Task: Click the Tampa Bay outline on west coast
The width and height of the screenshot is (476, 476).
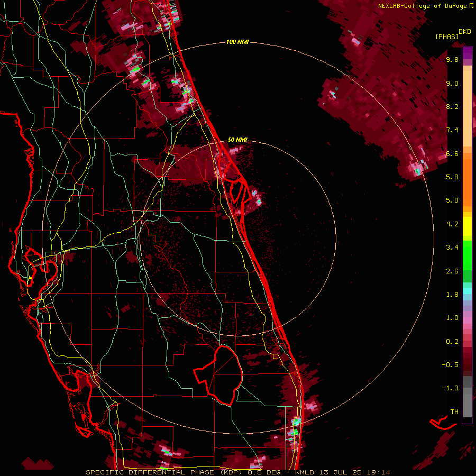Action: 41,267
